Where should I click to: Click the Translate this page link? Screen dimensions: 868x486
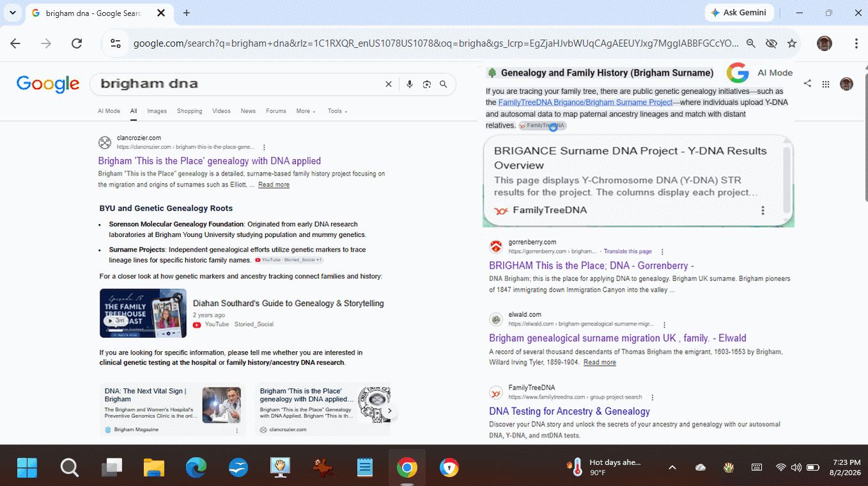(x=628, y=252)
